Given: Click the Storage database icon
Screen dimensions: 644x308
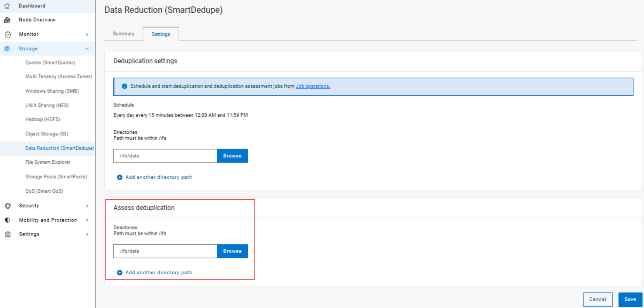Looking at the screenshot, I should pyautogui.click(x=7, y=49).
